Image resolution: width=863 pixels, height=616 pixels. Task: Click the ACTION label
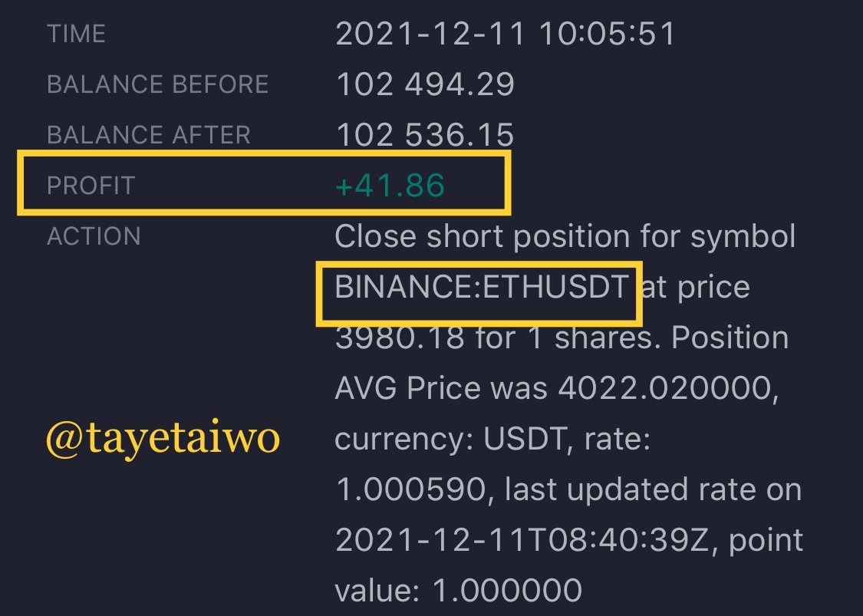(94, 236)
